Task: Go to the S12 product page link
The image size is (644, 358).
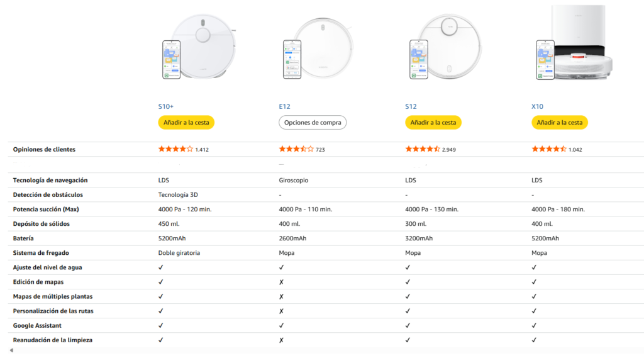Action: (411, 106)
